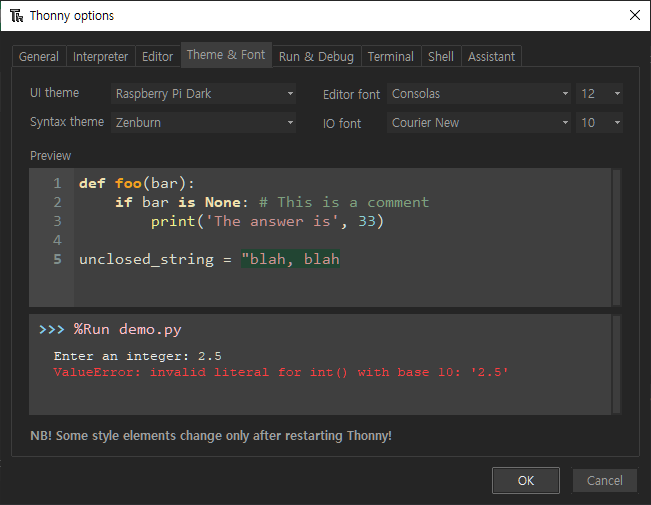Click the unclosed_string line in preview
651x505 pixels.
209,259
